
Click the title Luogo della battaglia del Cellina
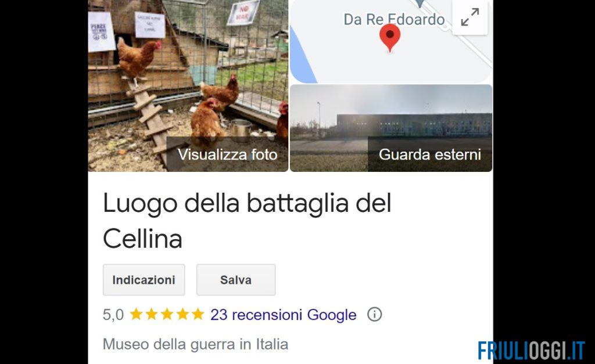[x=247, y=221]
